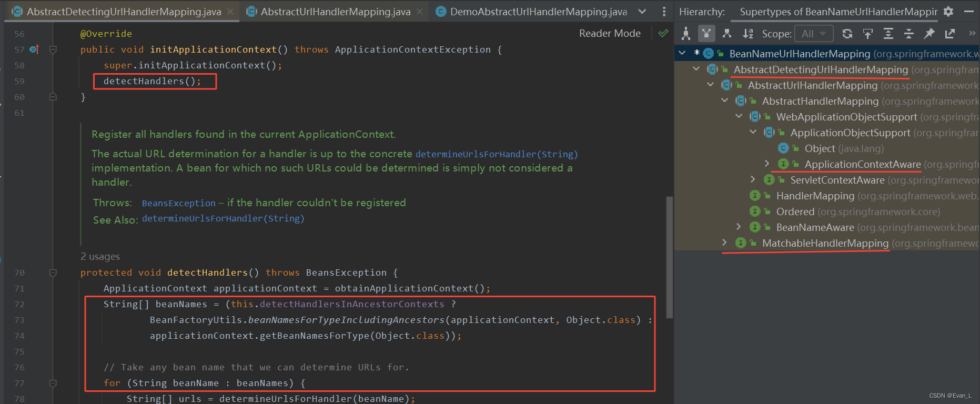
Task: Open the Scope dropdown set to All
Action: point(814,34)
